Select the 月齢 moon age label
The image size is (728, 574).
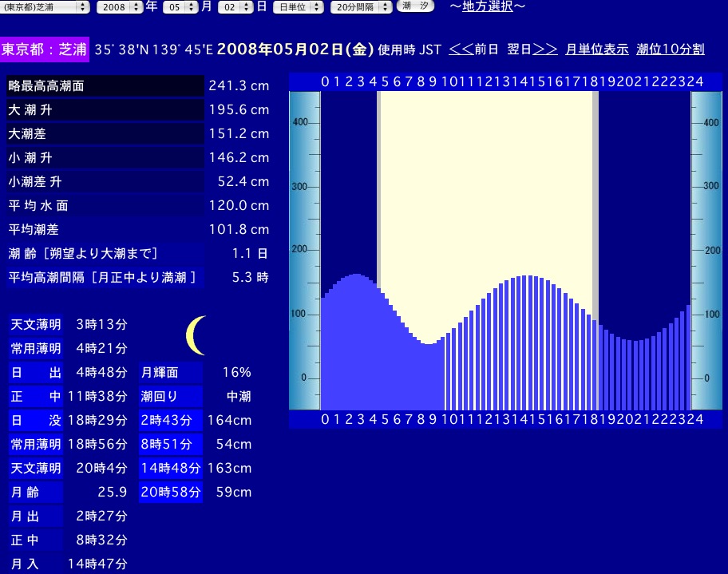tap(36, 493)
